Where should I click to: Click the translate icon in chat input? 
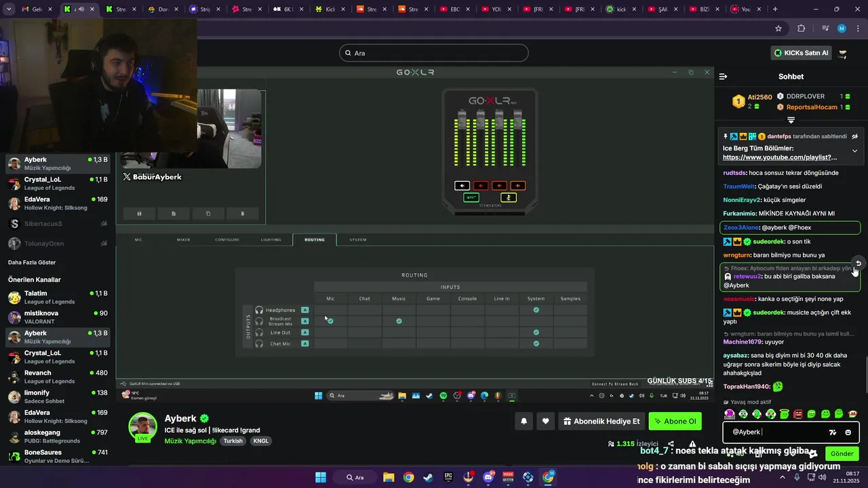pos(833,432)
